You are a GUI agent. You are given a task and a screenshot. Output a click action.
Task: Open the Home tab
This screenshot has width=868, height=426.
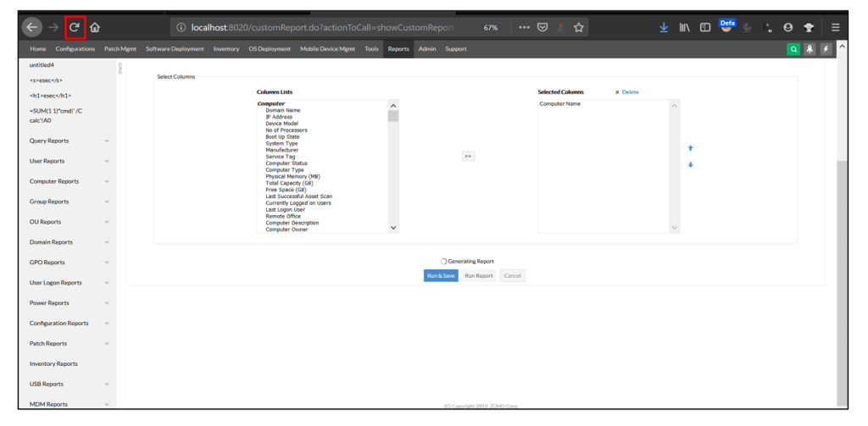[37, 49]
